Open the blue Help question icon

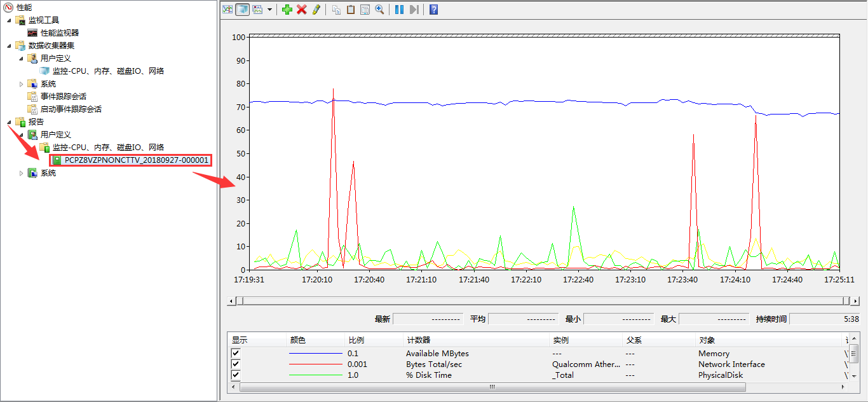tap(433, 10)
